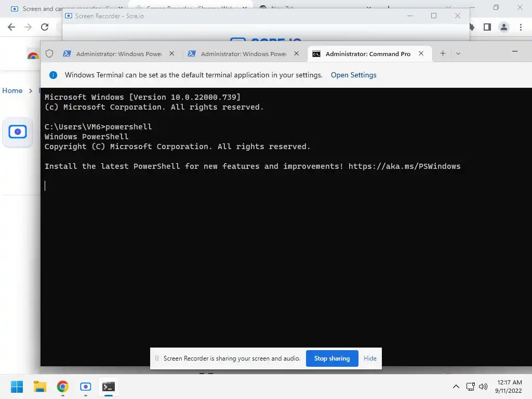The height and width of the screenshot is (399, 532).
Task: Minimize the Windows Terminal window
Action: tap(515, 51)
